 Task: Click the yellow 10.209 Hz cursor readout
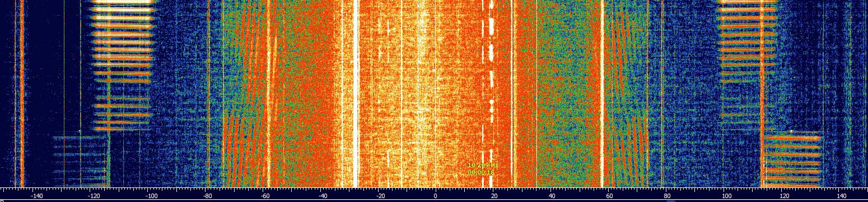pos(482,166)
